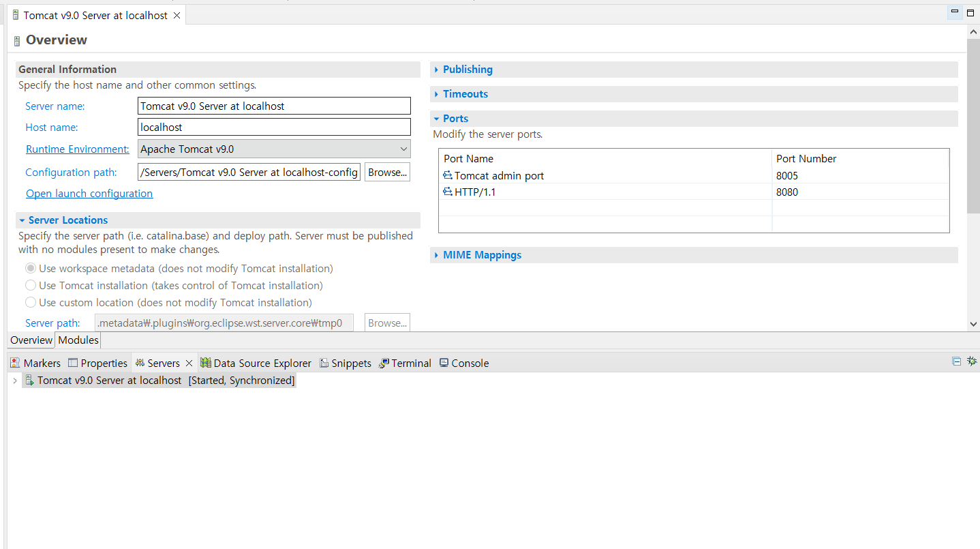Show the Snippets tab
Screen dimensions: 980x549
pos(346,363)
